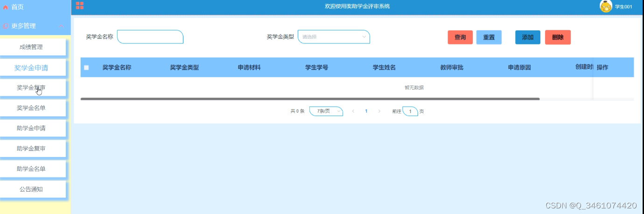Click the table's horizontal scrollbar

(x=310, y=99)
